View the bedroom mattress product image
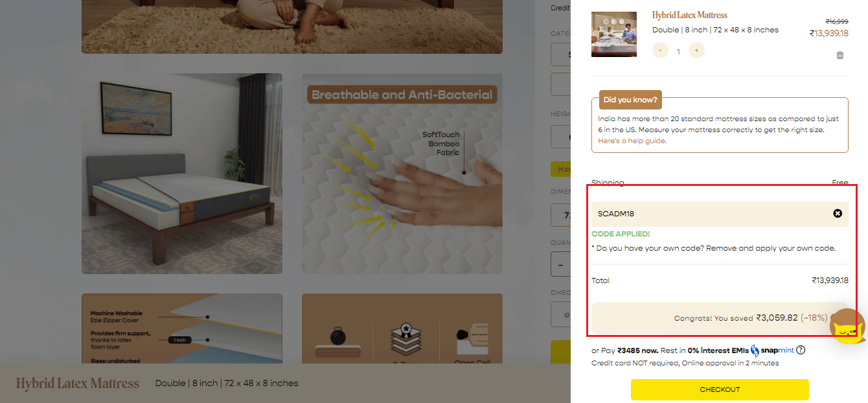The image size is (868, 403). click(182, 174)
